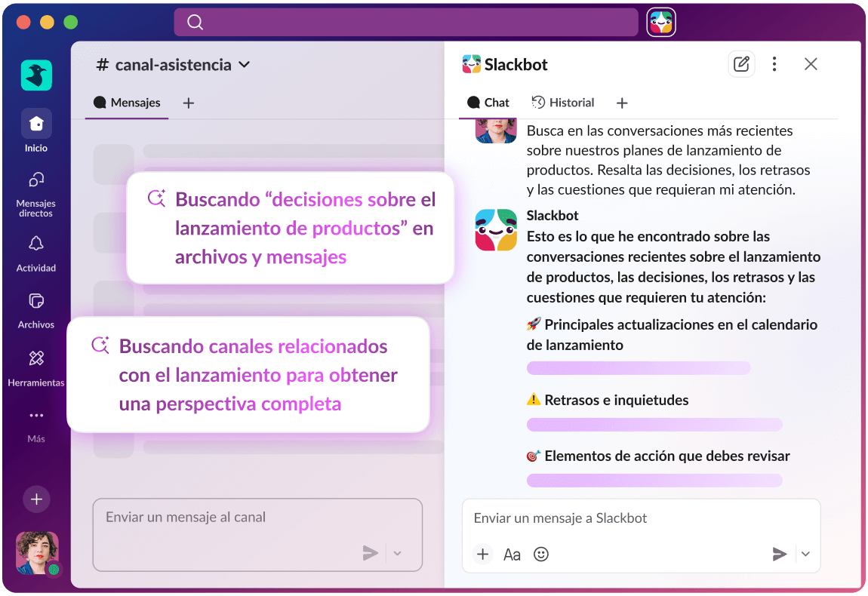The width and height of the screenshot is (868, 596).
Task: Open send options chevron in Slackbot composer
Action: click(x=806, y=554)
